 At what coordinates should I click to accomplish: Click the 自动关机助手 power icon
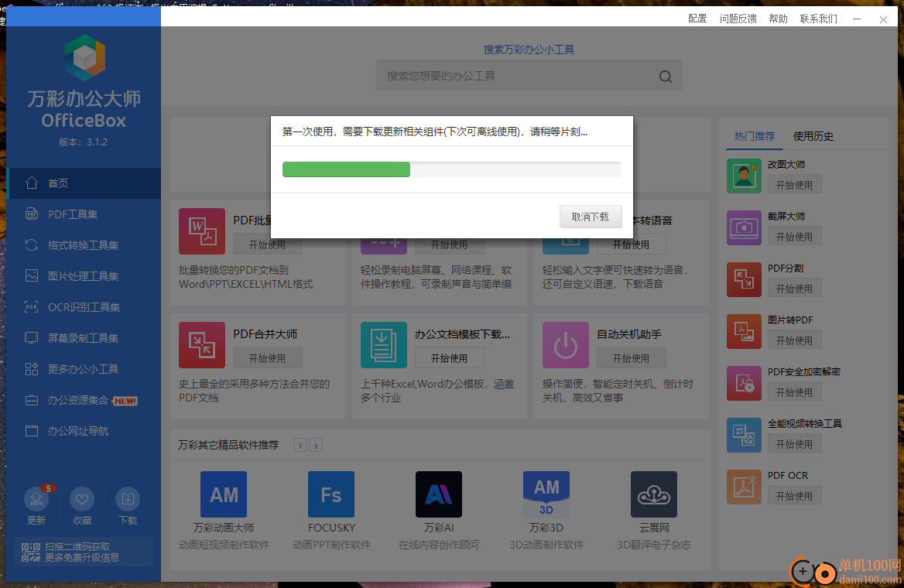pos(566,345)
